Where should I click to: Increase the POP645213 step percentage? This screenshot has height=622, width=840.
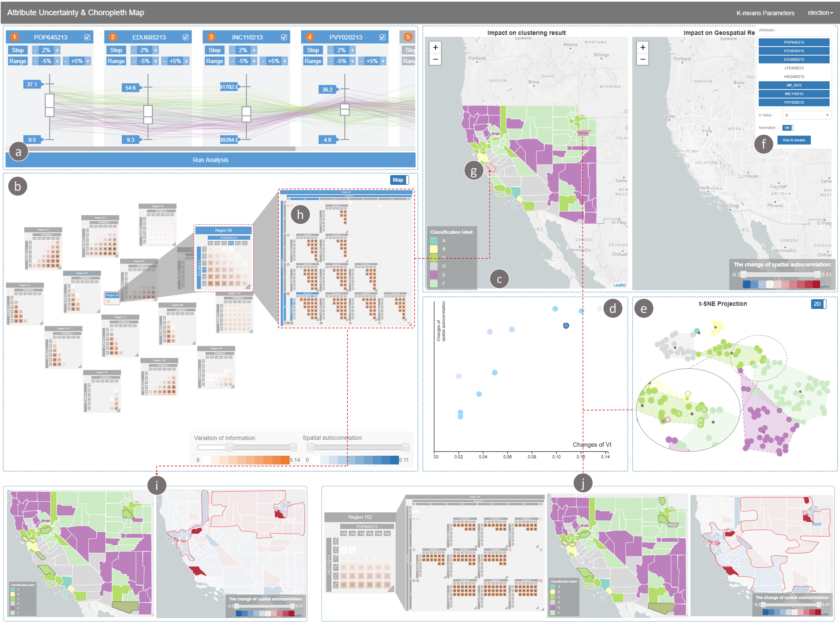tap(57, 50)
